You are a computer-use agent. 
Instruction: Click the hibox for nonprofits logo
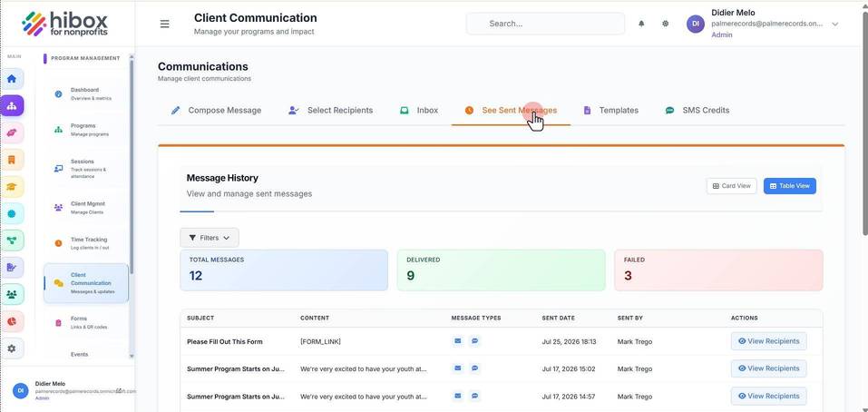(64, 24)
